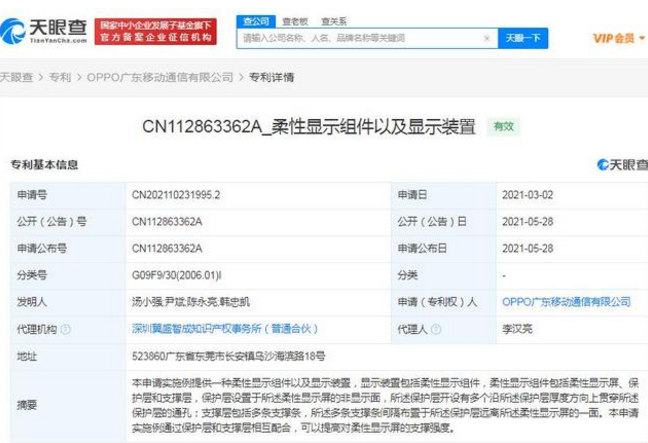Open the 深圳翼盛智成知识产权事务所 agency link
Screen dimensions: 648x443
225,329
